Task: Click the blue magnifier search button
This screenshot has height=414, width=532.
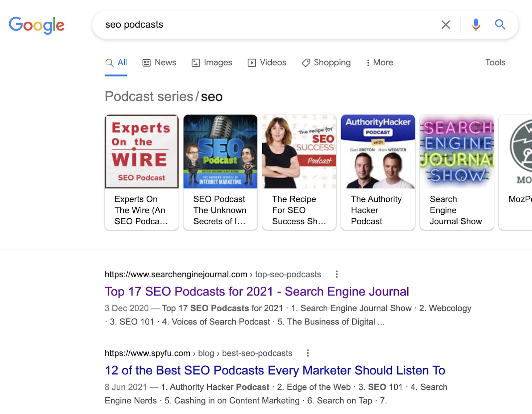Action: pyautogui.click(x=500, y=25)
